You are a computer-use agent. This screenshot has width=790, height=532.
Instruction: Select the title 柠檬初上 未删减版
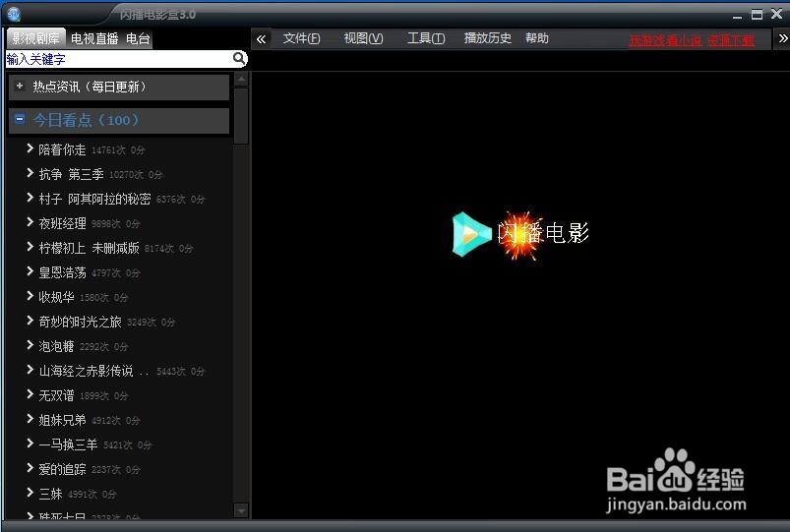(89, 248)
